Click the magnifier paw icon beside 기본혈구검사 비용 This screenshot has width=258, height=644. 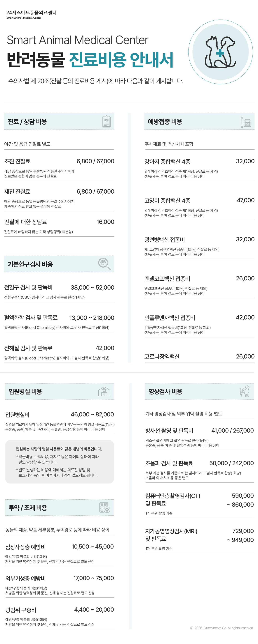click(x=104, y=264)
